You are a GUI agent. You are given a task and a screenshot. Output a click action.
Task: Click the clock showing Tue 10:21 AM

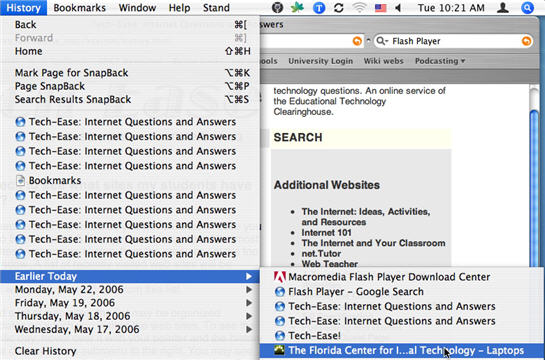point(451,8)
